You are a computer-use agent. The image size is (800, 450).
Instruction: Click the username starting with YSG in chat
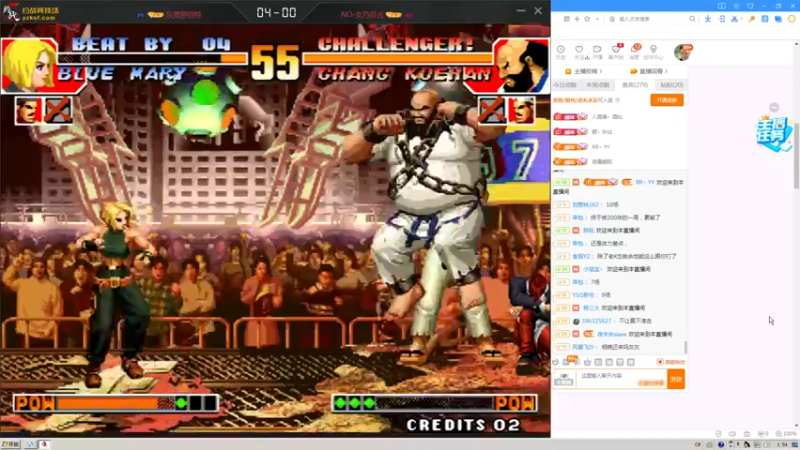click(583, 295)
